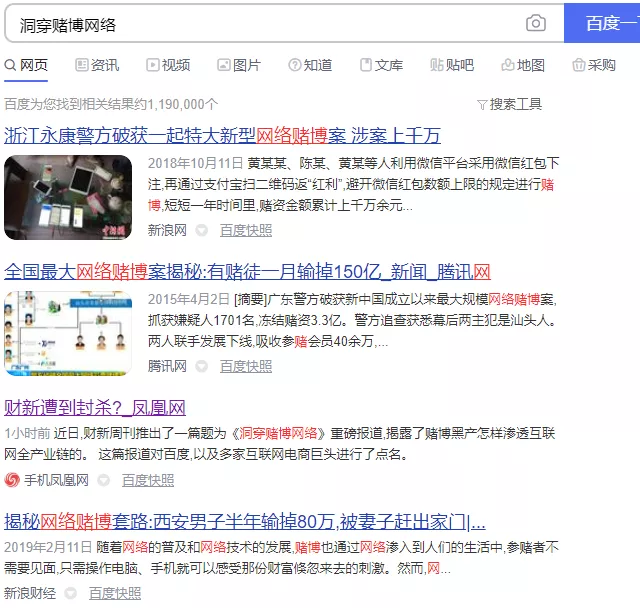Viewport: 640px width, 608px height.
Task: Click the 手机凤凰网 source label
Action: pyautogui.click(x=56, y=480)
